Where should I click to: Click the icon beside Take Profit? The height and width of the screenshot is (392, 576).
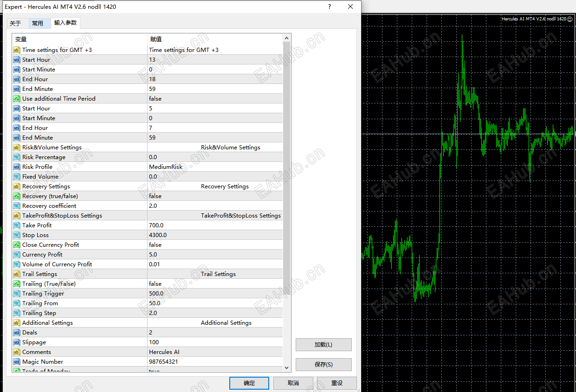[17, 225]
